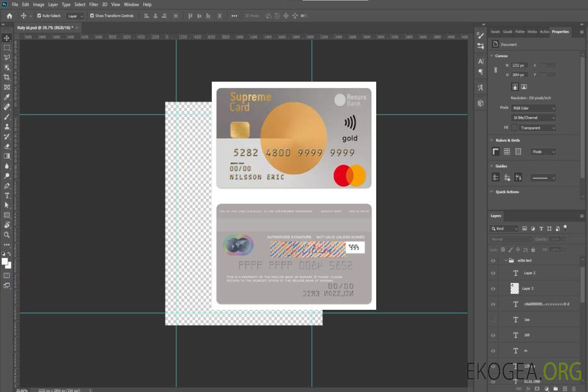Select the Zoom tool
This screenshot has width=588, height=392.
[7, 235]
